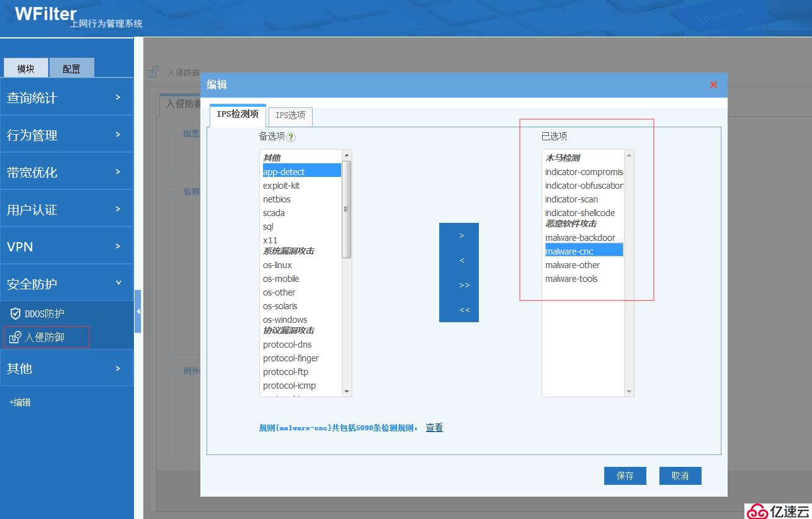Select os-solaris in available list
Image resolution: width=812 pixels, height=519 pixels.
coord(301,306)
